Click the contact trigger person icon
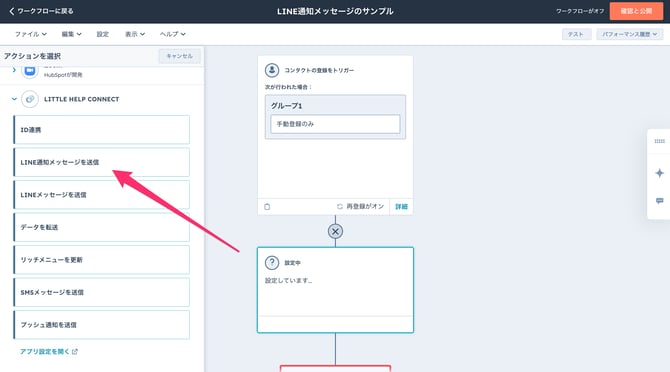The image size is (670, 372). 272,70
